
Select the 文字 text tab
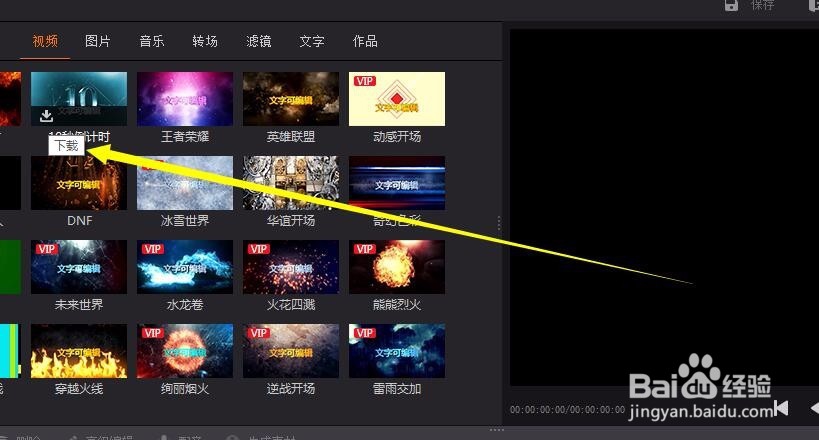312,41
